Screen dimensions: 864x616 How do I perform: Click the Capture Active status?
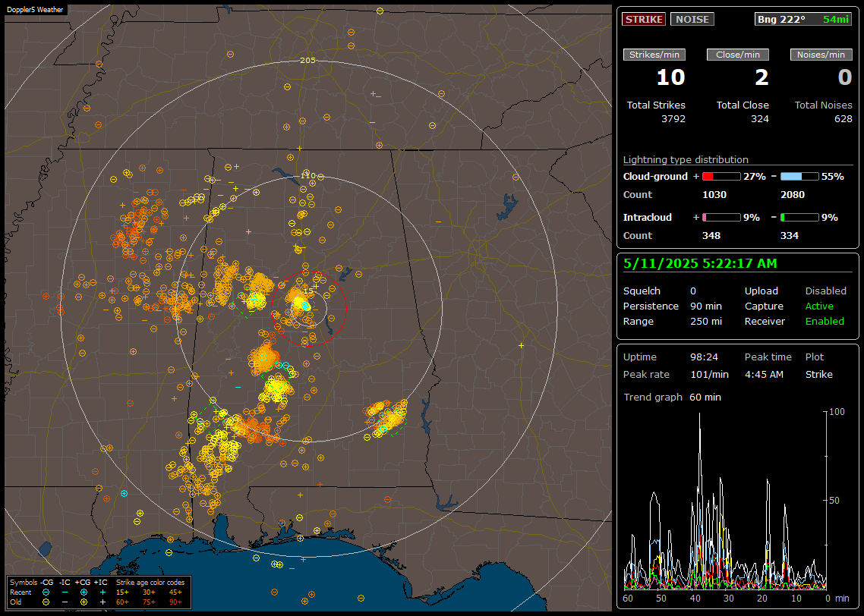tap(819, 306)
